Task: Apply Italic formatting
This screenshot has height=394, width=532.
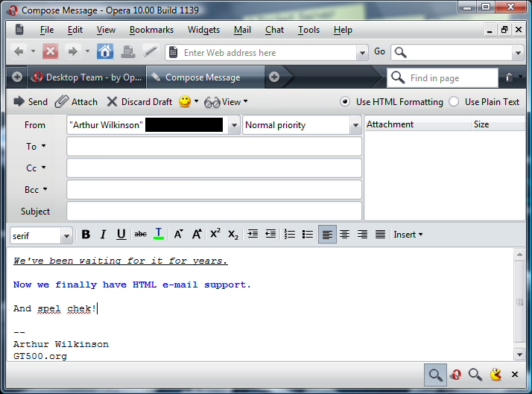Action: [103, 235]
